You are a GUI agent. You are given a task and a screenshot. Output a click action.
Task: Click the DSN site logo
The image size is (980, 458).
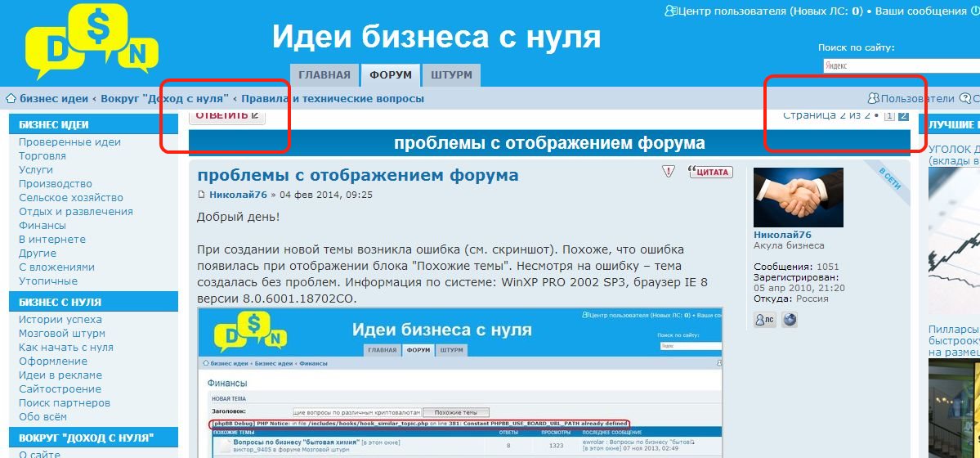coord(91,43)
